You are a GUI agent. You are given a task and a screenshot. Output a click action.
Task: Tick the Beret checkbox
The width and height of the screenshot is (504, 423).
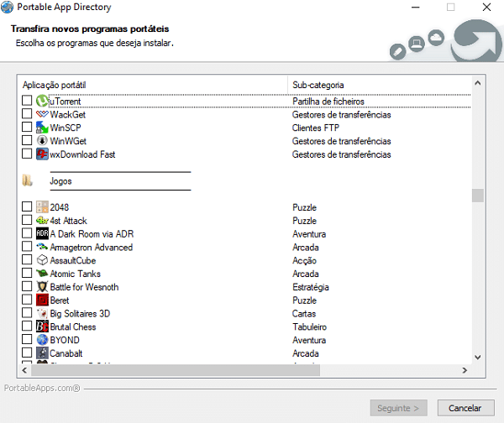click(27, 299)
